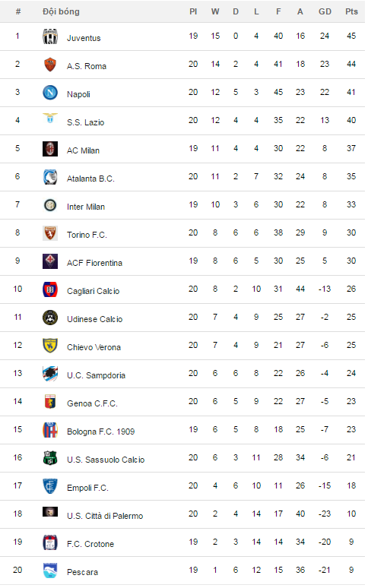Click the GD column header
Viewport: 368px width, 588px height.
[325, 11]
